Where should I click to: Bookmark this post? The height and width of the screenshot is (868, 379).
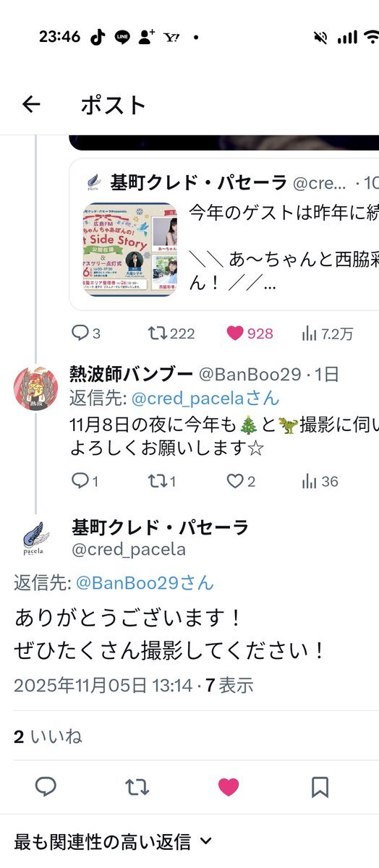click(x=320, y=786)
